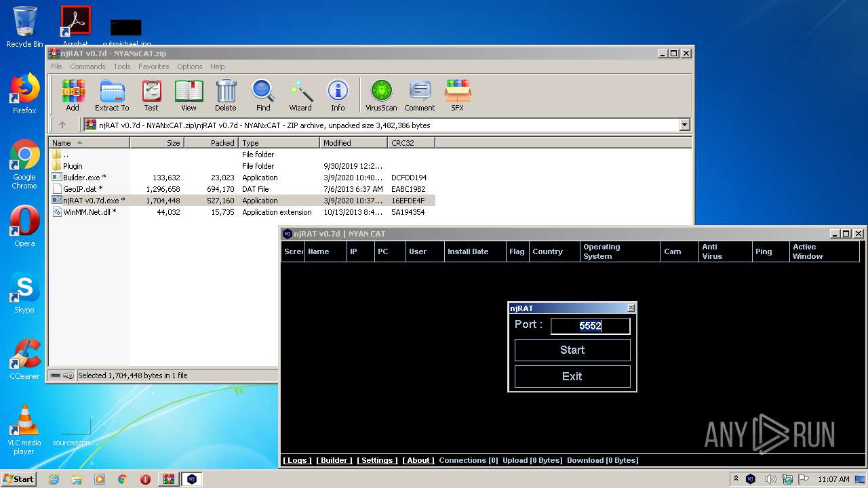
Task: Click the Operating System column header
Action: [620, 251]
